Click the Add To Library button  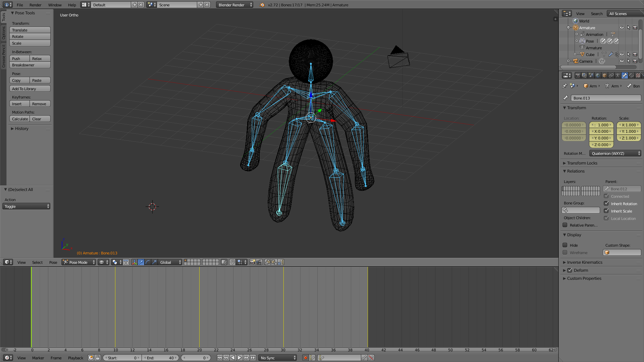click(x=30, y=89)
